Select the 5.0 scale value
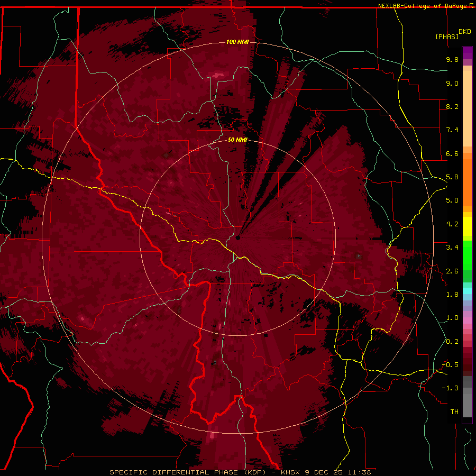The image size is (476, 476). point(452,200)
